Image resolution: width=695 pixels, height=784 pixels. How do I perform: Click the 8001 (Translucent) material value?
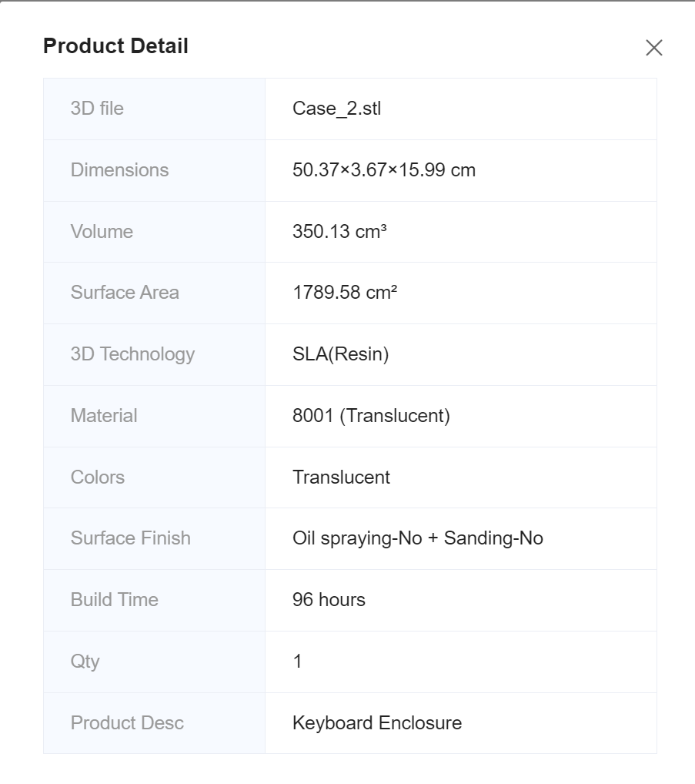click(371, 416)
